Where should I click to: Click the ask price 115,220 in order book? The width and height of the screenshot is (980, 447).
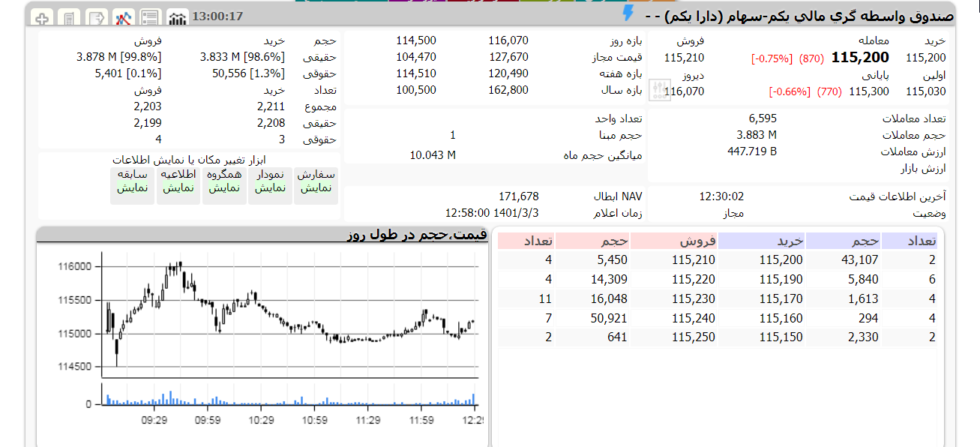click(x=694, y=279)
